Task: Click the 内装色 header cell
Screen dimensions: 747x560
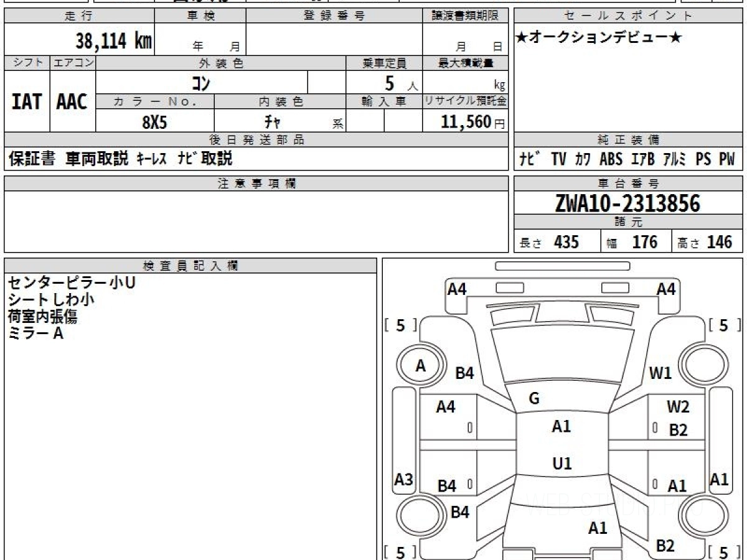Action: 280,101
